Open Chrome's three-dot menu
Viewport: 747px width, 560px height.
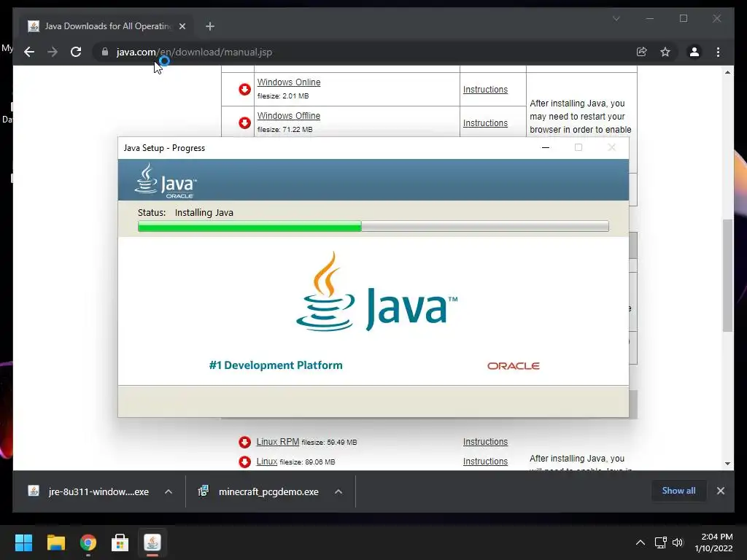click(718, 52)
